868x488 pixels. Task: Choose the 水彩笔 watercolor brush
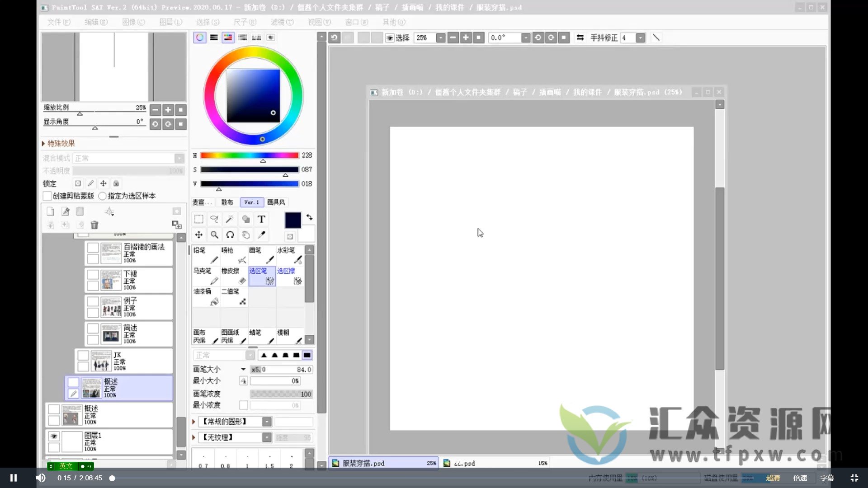(290, 255)
